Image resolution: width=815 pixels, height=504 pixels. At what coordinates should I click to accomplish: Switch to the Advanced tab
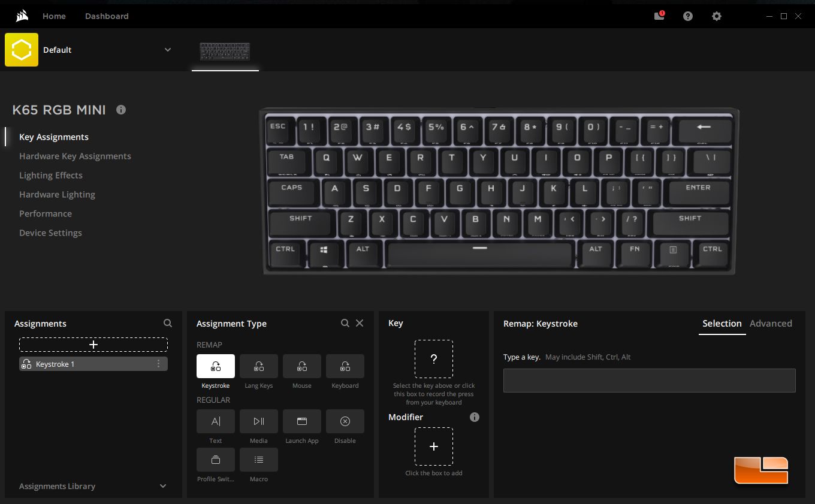(771, 324)
